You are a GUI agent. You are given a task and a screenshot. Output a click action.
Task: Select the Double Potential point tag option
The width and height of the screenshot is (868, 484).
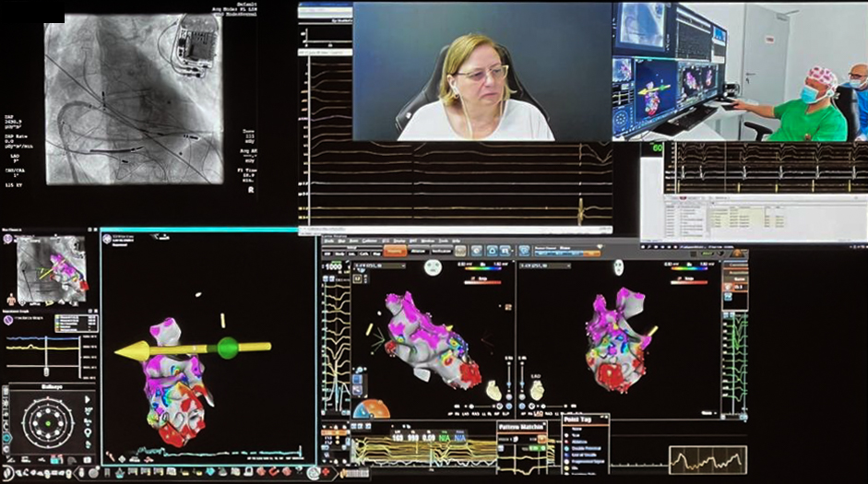[x=587, y=448]
